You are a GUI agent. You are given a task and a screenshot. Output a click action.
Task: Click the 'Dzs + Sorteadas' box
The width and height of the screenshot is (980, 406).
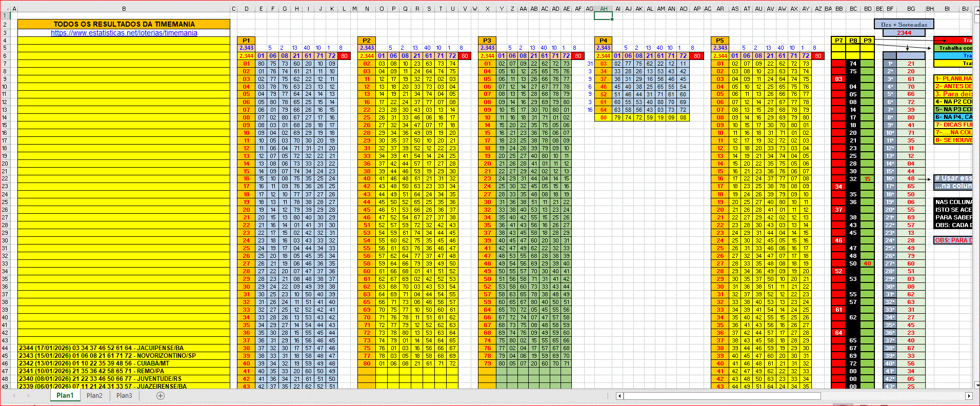(904, 25)
